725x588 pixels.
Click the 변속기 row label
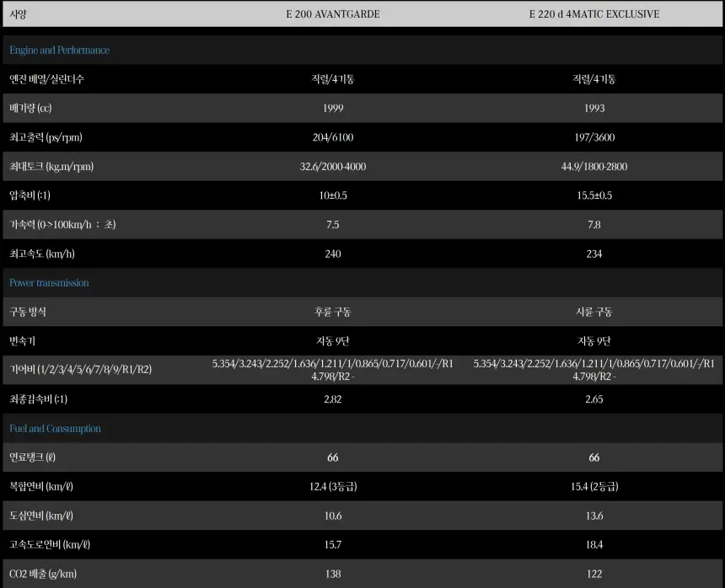(x=22, y=341)
